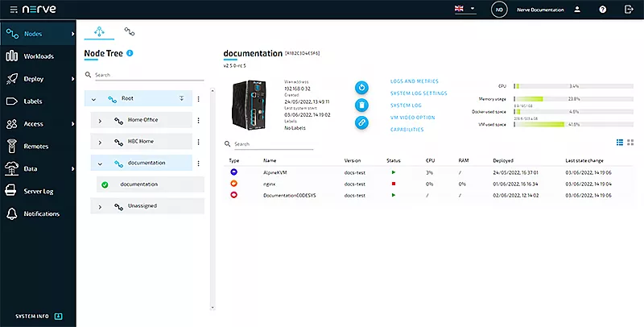Click the Node Tree info icon
This screenshot has height=327, width=644.
[x=130, y=53]
